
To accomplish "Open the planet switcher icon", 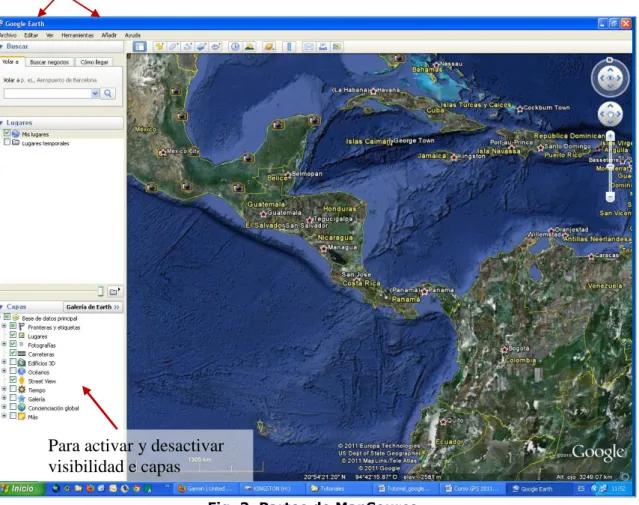I will pos(269,46).
